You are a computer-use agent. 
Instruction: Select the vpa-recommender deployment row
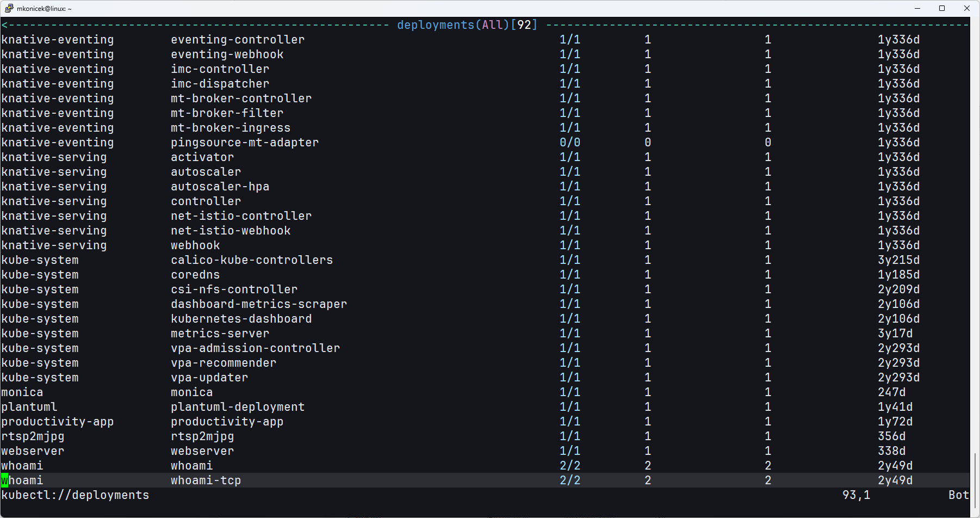pos(223,362)
